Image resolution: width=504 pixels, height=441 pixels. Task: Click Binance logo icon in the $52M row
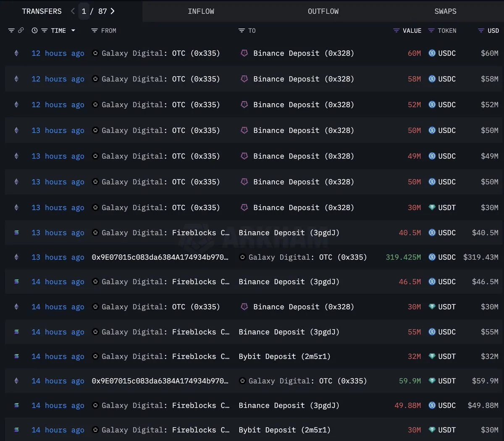pyautogui.click(x=244, y=104)
